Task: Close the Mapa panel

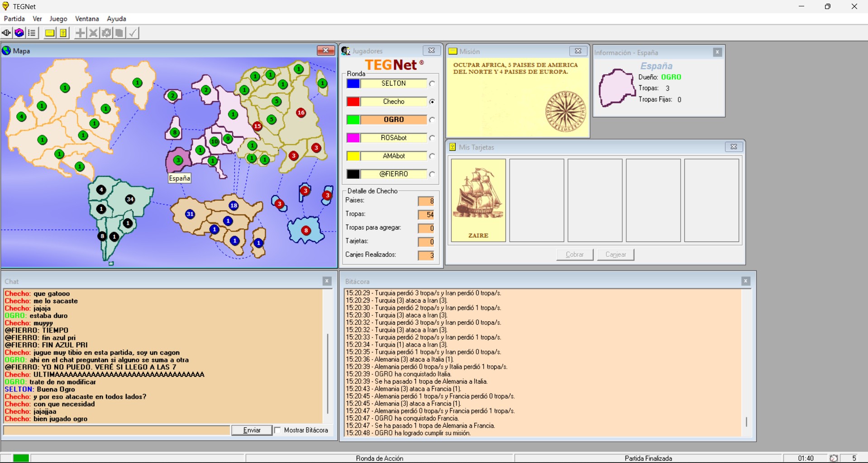Action: point(325,51)
